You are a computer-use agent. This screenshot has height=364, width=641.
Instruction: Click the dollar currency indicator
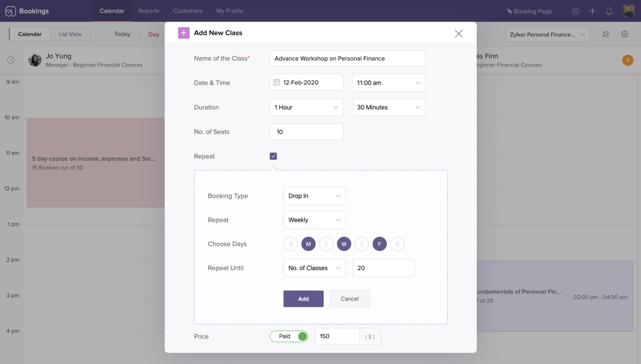(370, 336)
